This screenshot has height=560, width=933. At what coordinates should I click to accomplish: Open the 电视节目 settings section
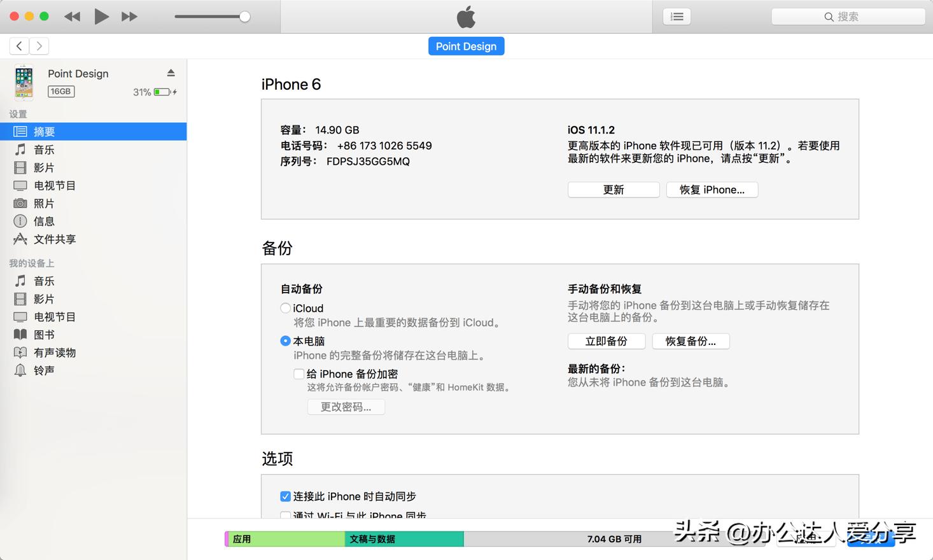54,185
